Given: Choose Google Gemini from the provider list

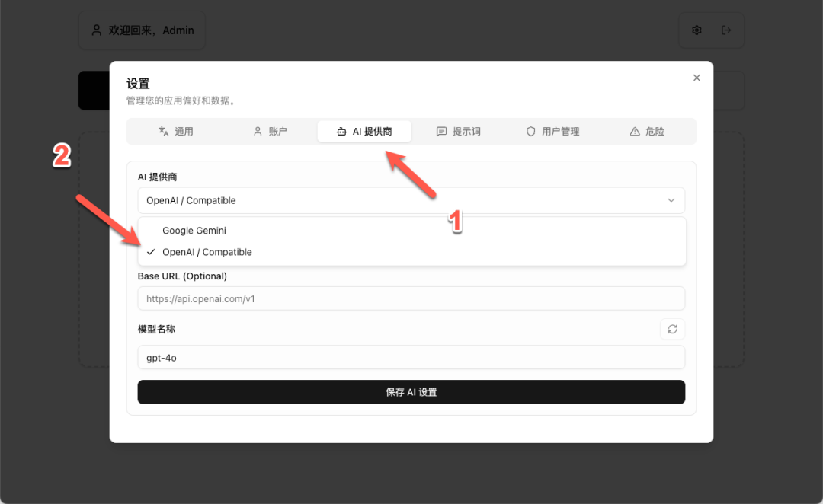Looking at the screenshot, I should click(194, 231).
